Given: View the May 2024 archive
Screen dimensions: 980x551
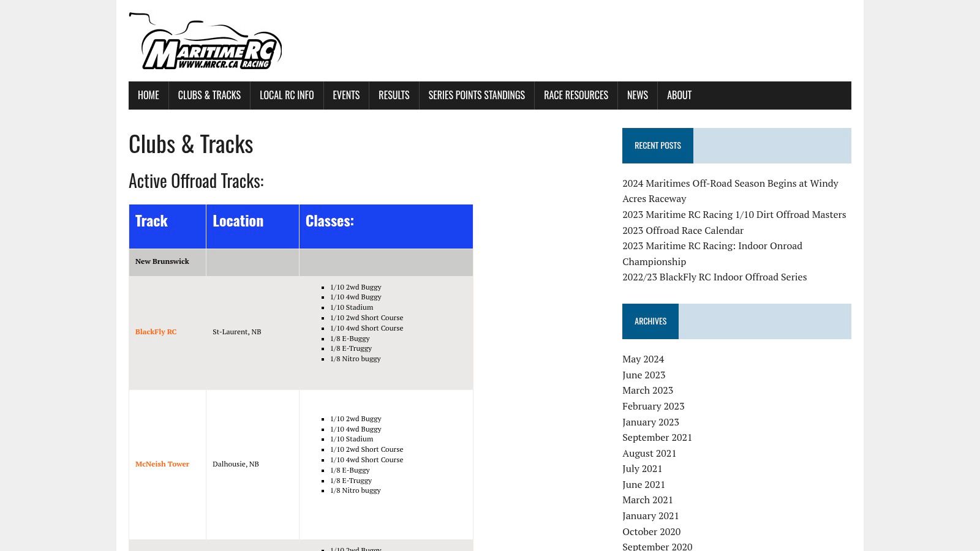Looking at the screenshot, I should point(643,359).
